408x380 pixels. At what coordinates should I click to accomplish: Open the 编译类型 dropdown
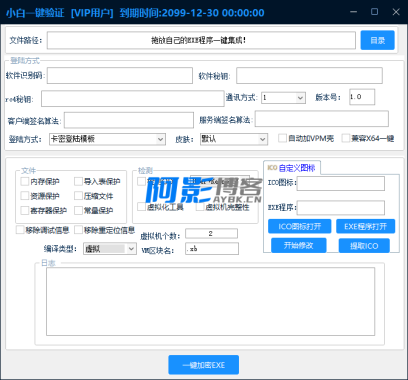pyautogui.click(x=110, y=249)
